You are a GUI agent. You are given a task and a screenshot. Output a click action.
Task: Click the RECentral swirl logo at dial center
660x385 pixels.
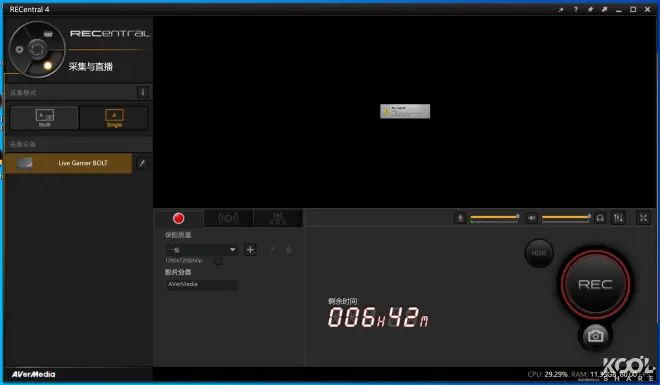(37, 49)
